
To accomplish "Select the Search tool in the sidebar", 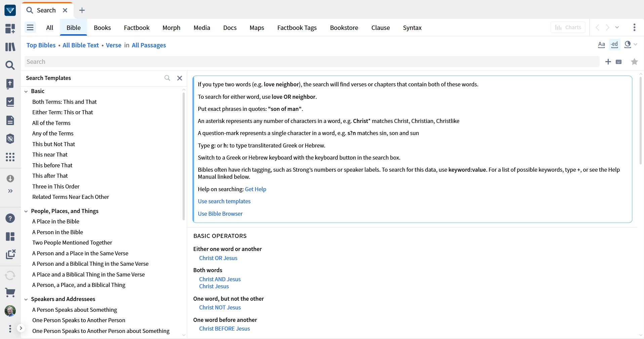I will tap(10, 65).
